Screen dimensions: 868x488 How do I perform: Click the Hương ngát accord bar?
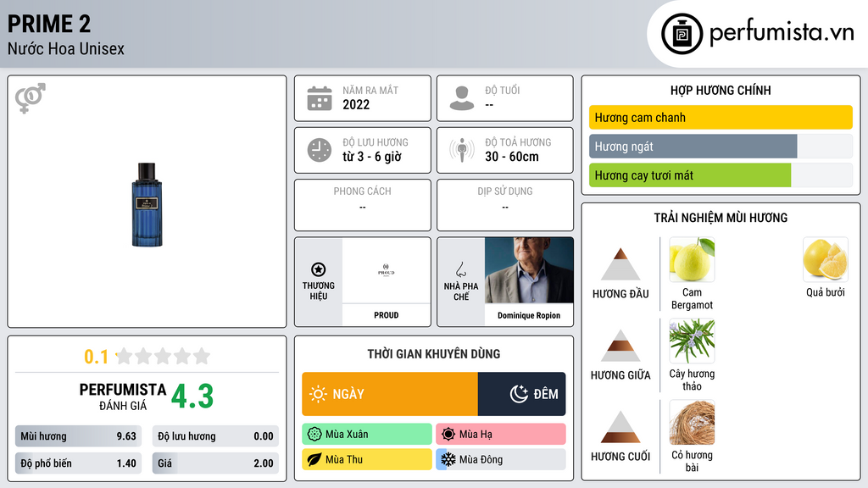tap(721, 147)
